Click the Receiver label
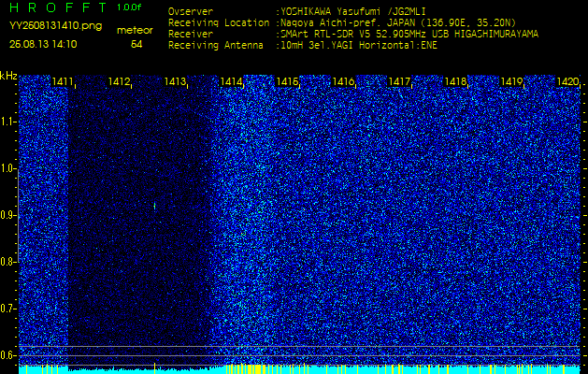This screenshot has width=588, height=374. (191, 35)
